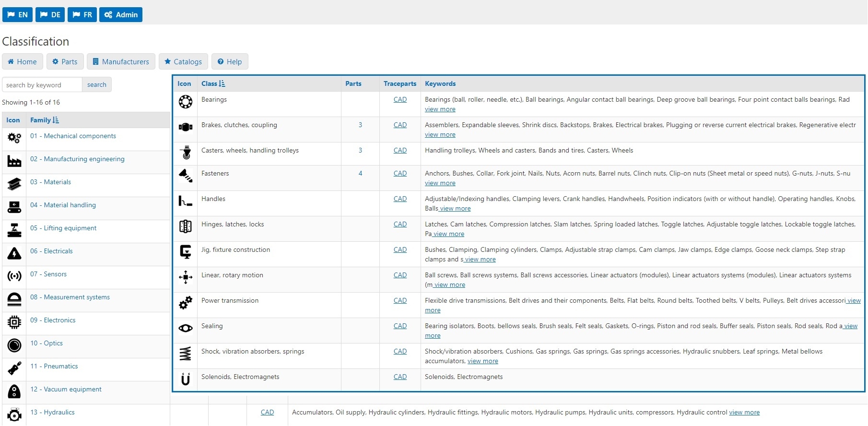This screenshot has height=426, width=868.
Task: Open the Manufacturers tab
Action: (121, 61)
